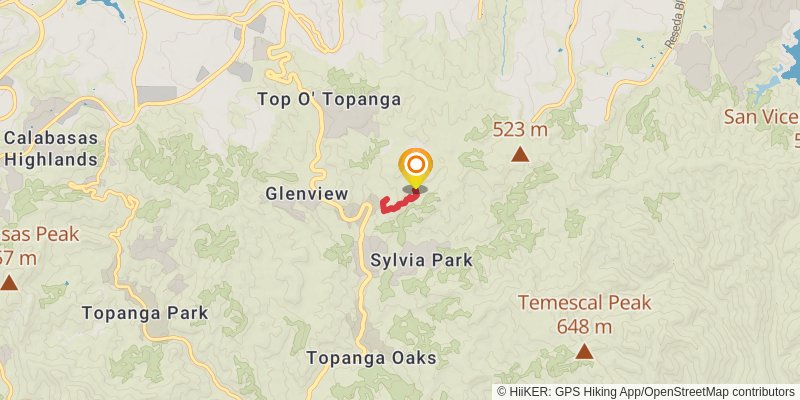Click the peak triangle at left edge

(x=8, y=283)
